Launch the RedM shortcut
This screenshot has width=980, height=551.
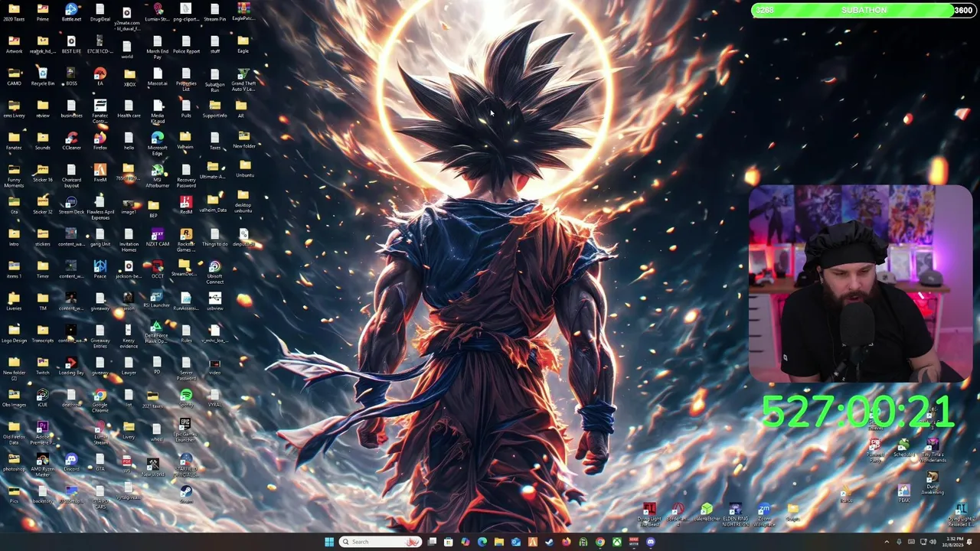click(x=186, y=206)
